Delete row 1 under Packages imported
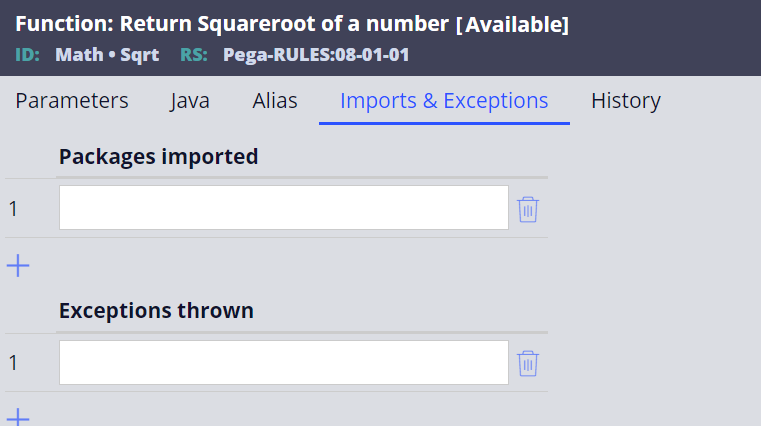Screen dimensions: 761x426 click(x=528, y=210)
